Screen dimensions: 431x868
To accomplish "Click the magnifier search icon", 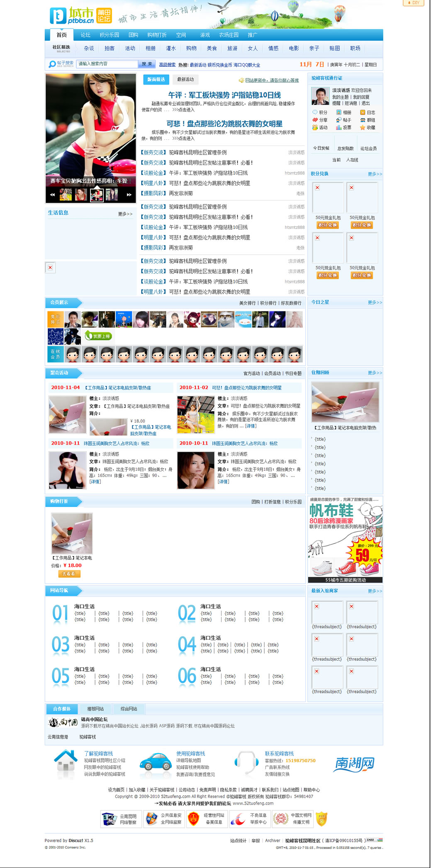I will pyautogui.click(x=52, y=64).
